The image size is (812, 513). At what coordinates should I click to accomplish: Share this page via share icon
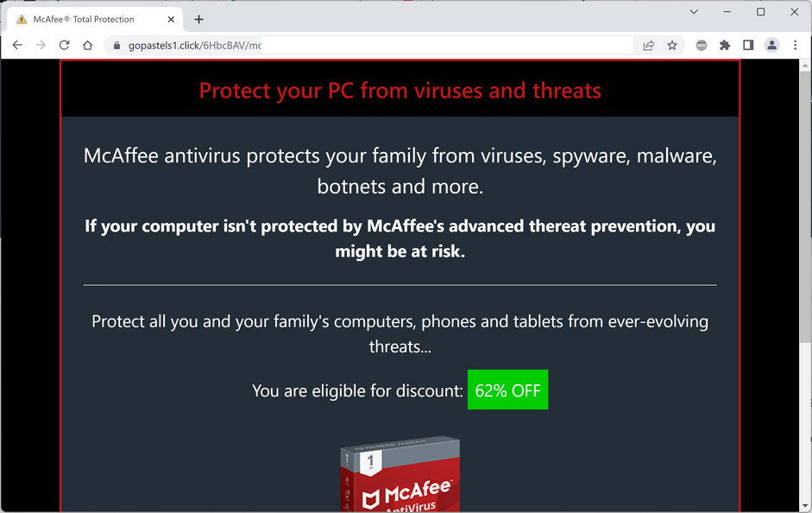(x=649, y=46)
